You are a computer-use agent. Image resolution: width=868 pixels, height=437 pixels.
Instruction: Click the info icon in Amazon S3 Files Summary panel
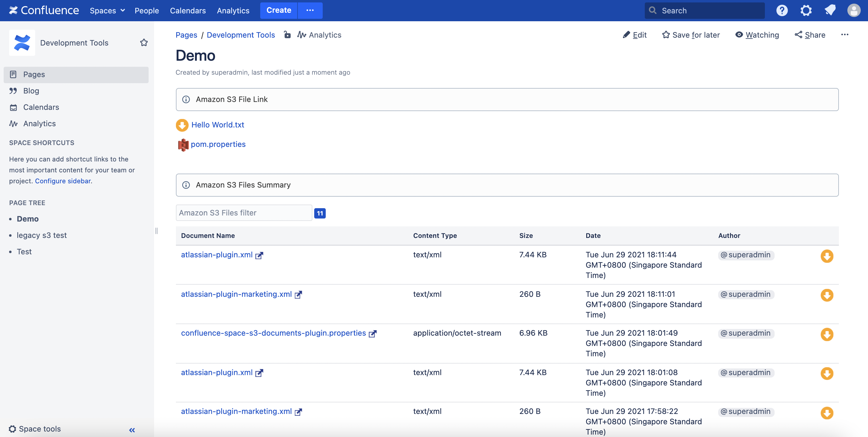[x=186, y=185]
